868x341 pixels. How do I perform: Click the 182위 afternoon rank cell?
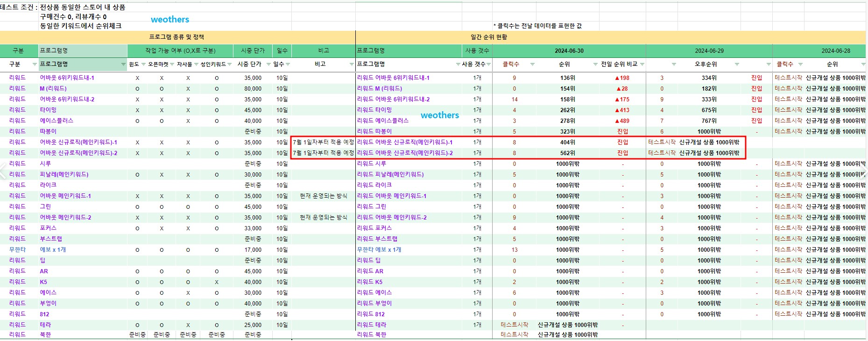[x=709, y=89]
